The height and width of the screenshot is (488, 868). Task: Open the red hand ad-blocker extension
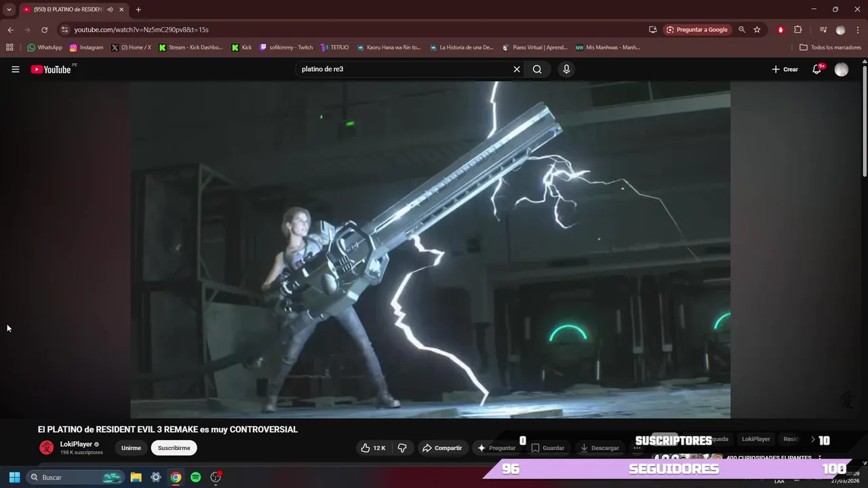tap(781, 30)
